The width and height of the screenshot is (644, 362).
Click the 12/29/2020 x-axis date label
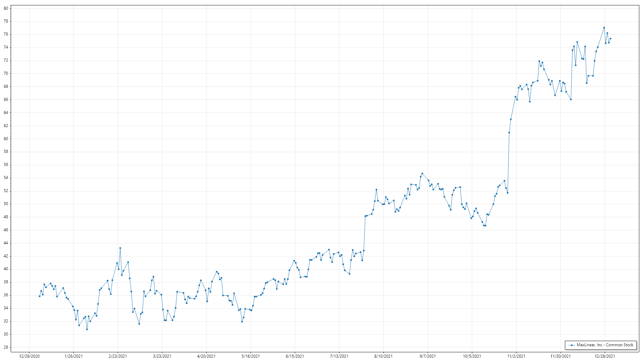(x=30, y=356)
